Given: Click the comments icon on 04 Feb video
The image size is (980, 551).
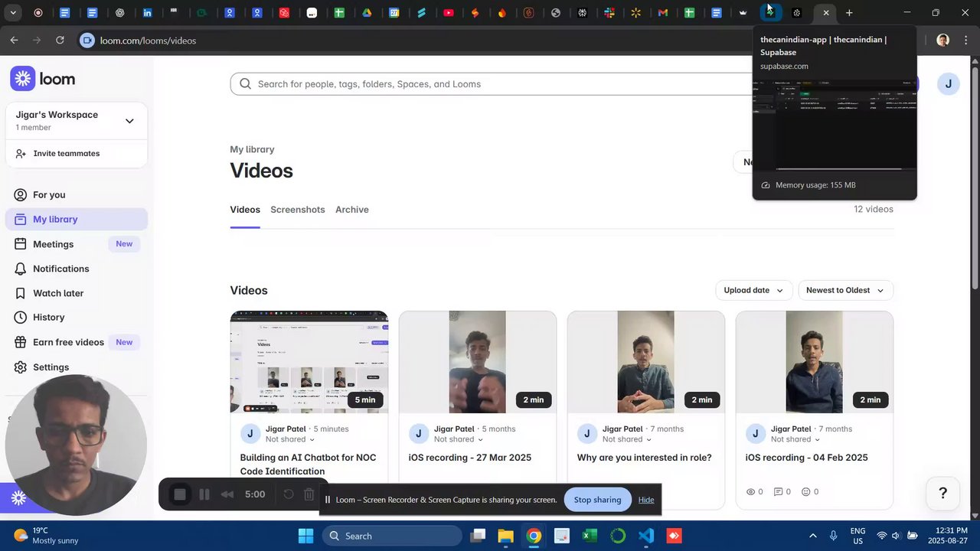Looking at the screenshot, I should 778,492.
